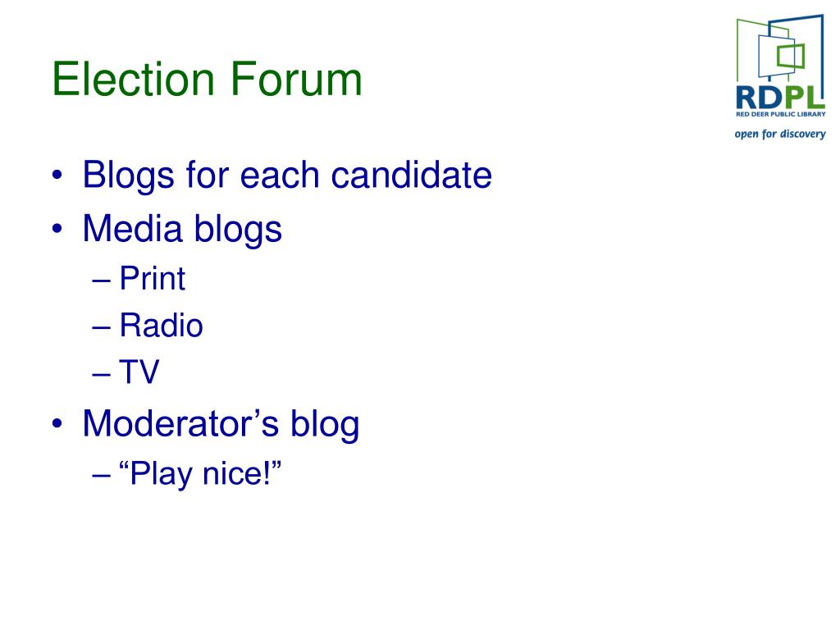
Task: Click the green square inside logo
Action: coord(791,57)
